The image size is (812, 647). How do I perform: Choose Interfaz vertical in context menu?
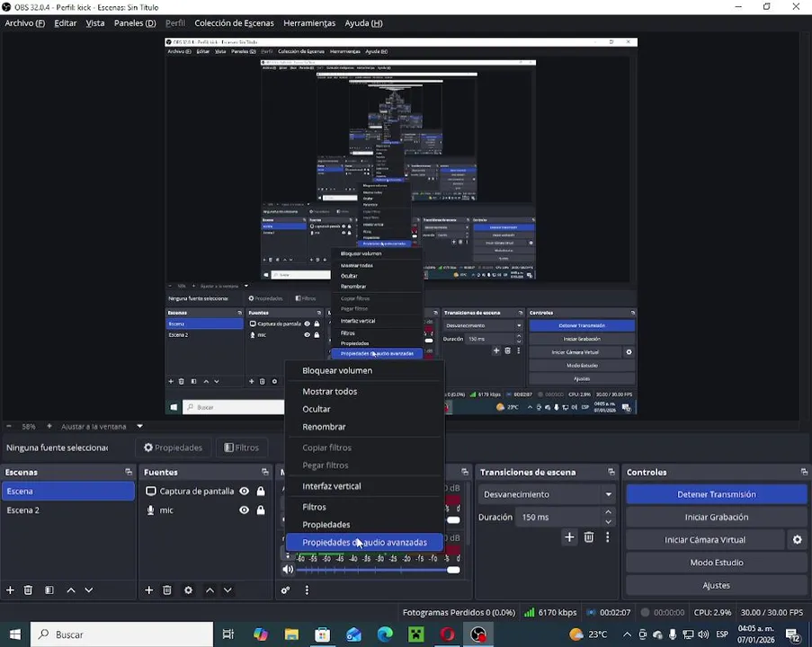coord(364,486)
